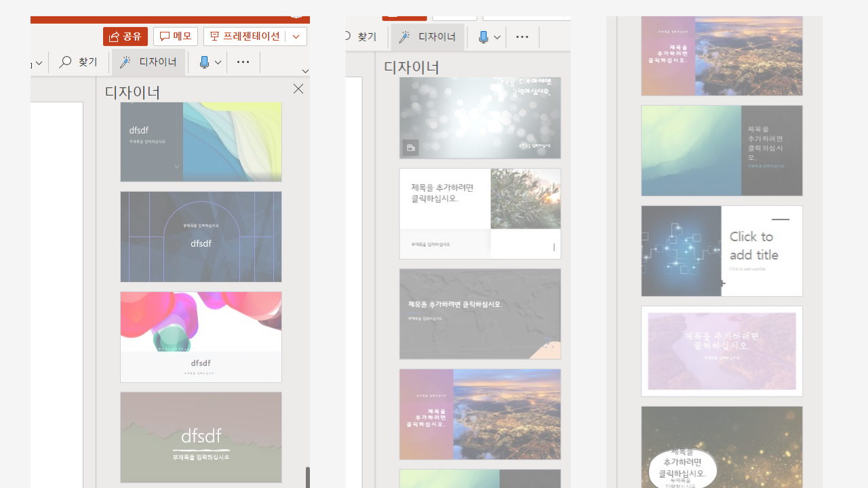Click 찾기 next to the magnifier icon
The width and height of the screenshot is (868, 488).
click(x=79, y=62)
